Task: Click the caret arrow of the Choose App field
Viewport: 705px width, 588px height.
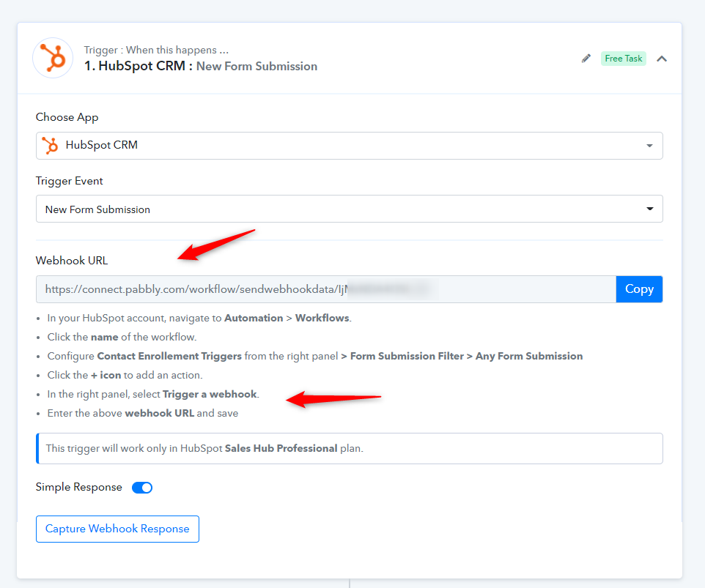Action: [650, 146]
